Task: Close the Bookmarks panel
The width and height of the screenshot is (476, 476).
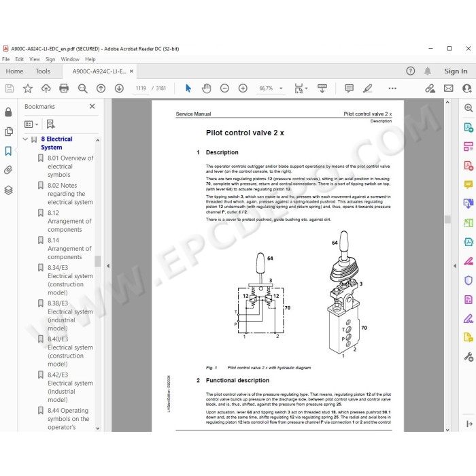Action: click(x=92, y=106)
